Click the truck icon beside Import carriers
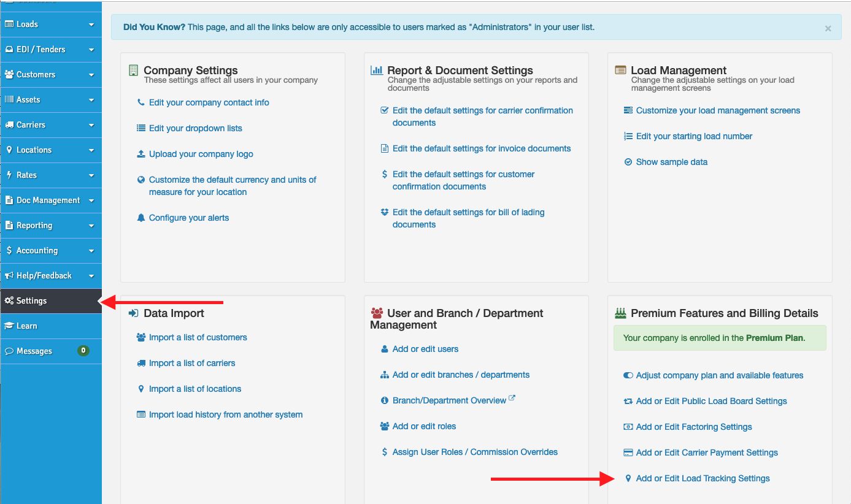 [141, 364]
